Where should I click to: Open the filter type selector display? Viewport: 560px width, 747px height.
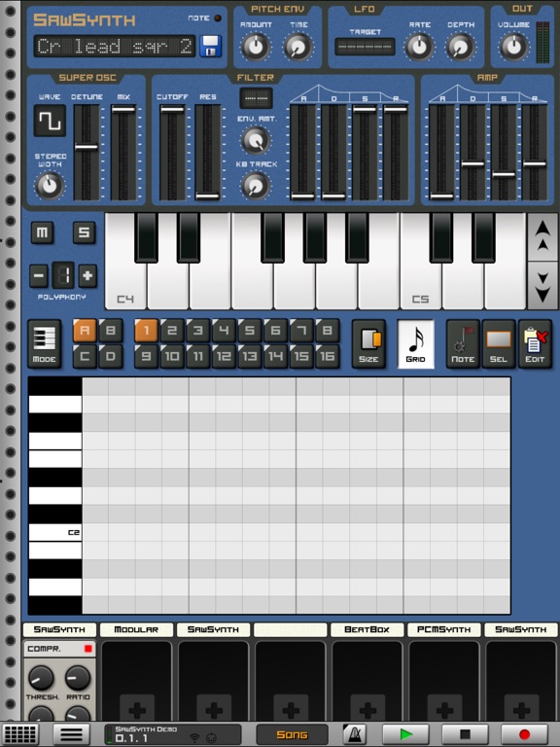click(x=257, y=98)
